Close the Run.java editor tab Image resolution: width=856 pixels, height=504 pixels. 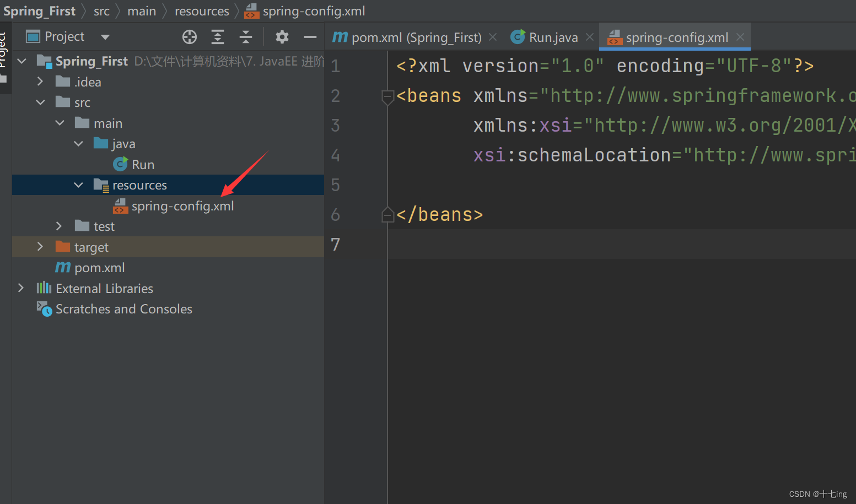(x=590, y=37)
